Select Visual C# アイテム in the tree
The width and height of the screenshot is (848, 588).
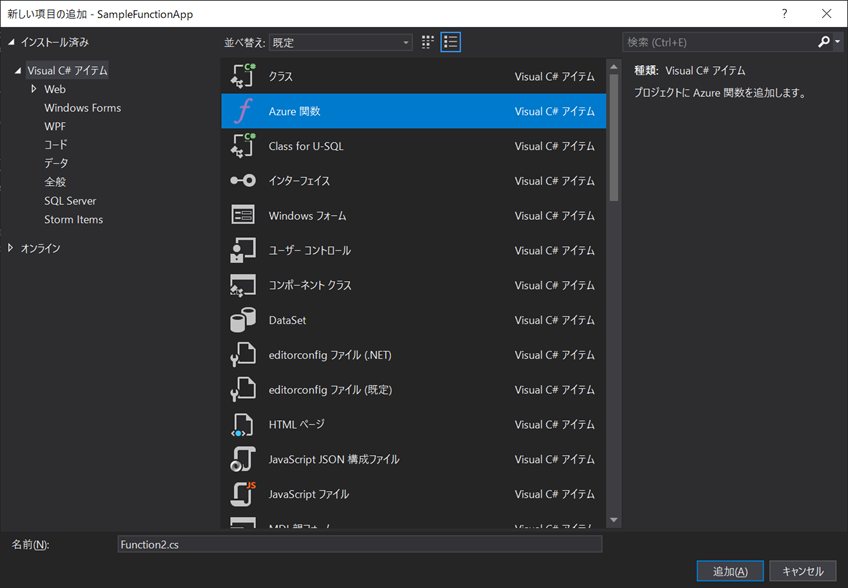coord(67,70)
